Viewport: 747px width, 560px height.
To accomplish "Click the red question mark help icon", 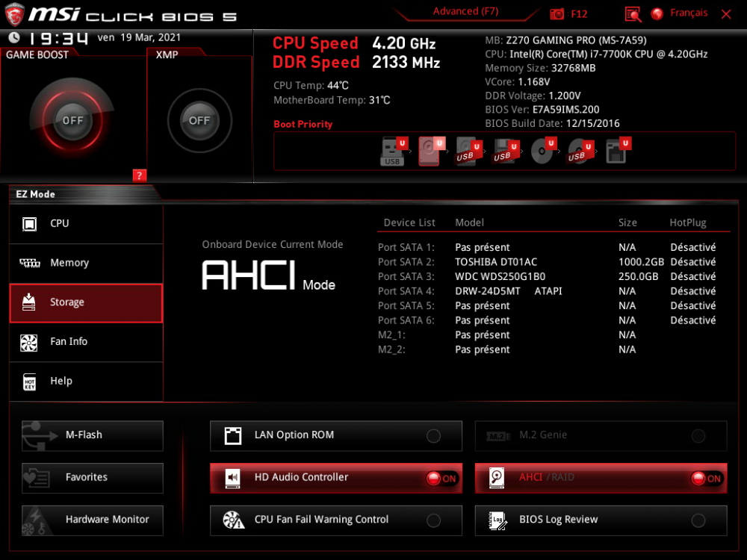I will point(139,175).
